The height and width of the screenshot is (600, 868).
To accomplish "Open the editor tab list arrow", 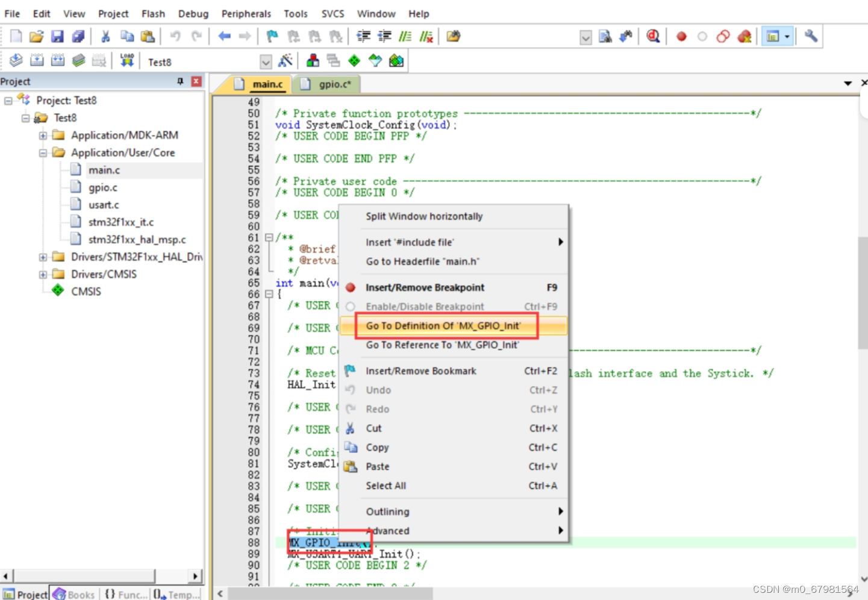I will 848,83.
